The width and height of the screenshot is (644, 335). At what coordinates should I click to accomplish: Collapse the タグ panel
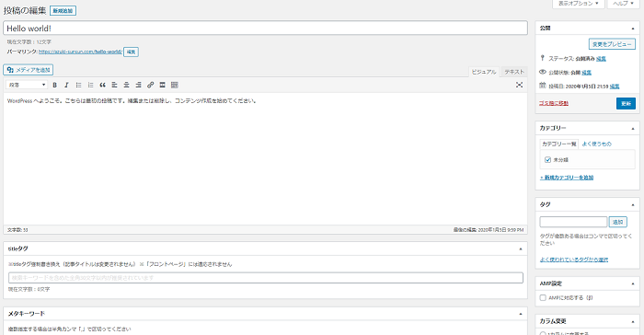633,204
